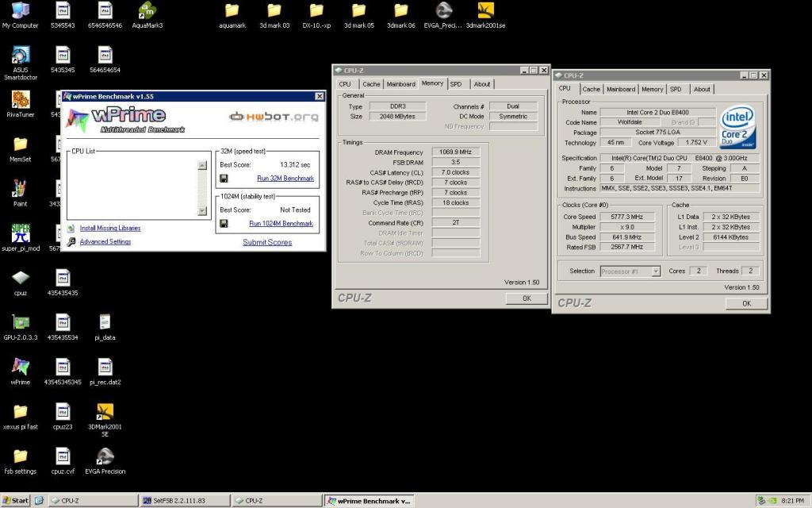Open file 6546546546 on desktop
Image resolution: width=812 pixels, height=508 pixels.
coord(105,15)
